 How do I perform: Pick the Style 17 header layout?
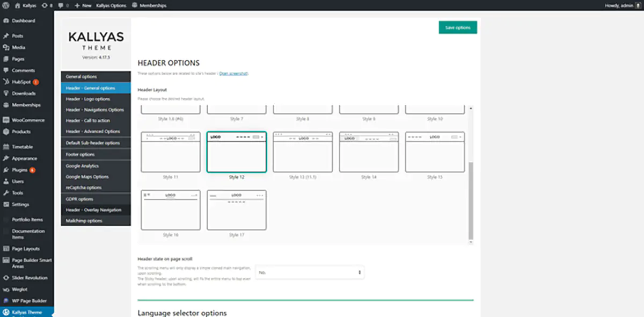click(x=236, y=210)
